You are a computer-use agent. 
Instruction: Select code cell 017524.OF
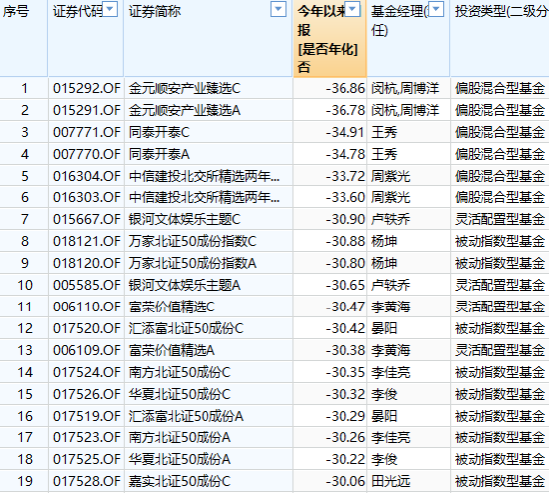86,372
